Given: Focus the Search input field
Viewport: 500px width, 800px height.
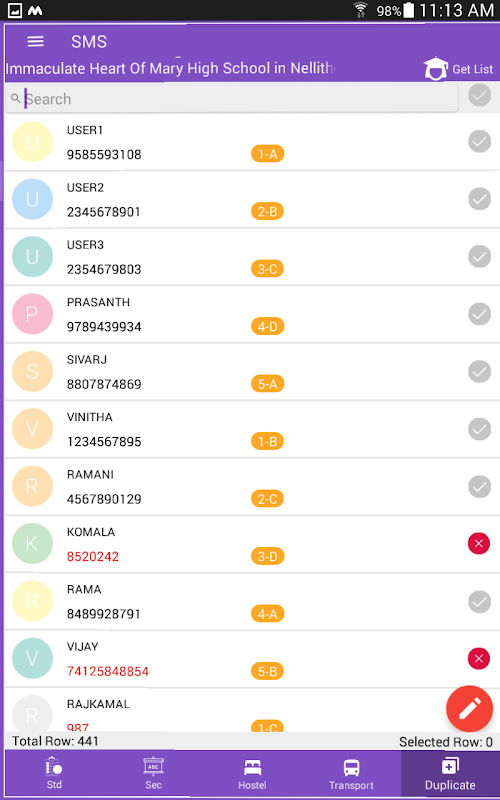Looking at the screenshot, I should (x=232, y=98).
